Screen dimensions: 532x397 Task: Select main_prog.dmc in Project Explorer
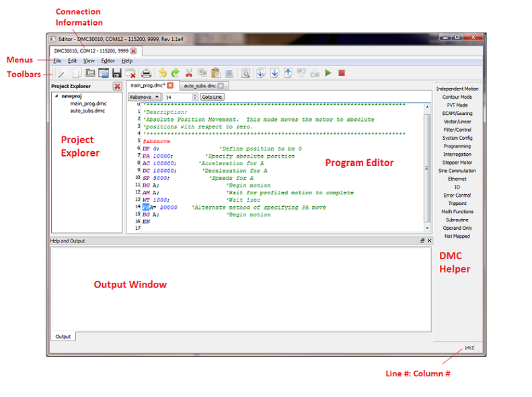click(x=88, y=103)
